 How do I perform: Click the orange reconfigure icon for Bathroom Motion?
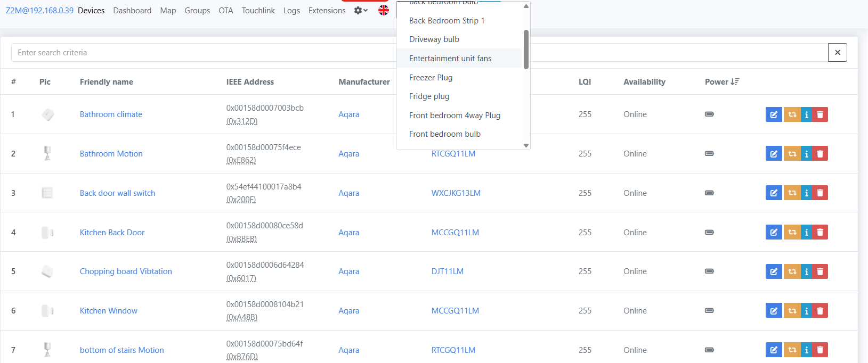coord(792,154)
